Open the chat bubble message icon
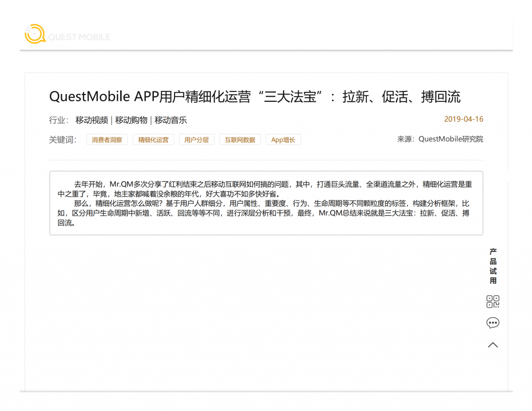Screen dimensions: 532x411 (x=493, y=323)
